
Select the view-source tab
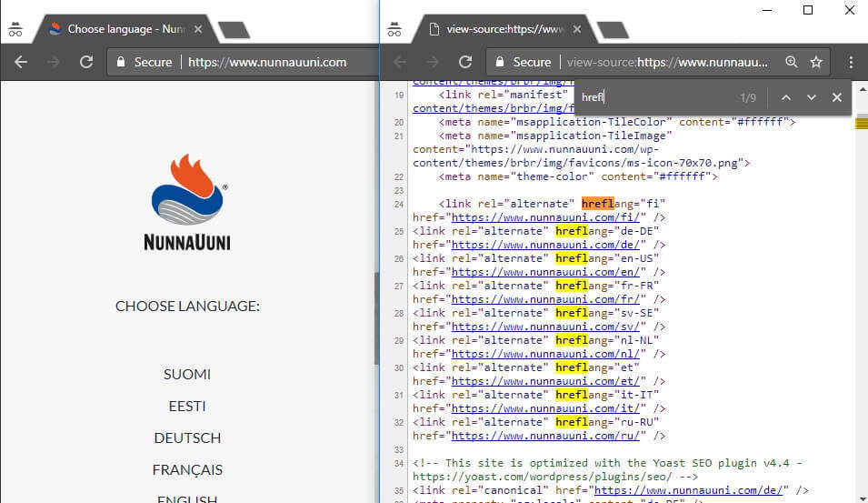click(x=504, y=29)
